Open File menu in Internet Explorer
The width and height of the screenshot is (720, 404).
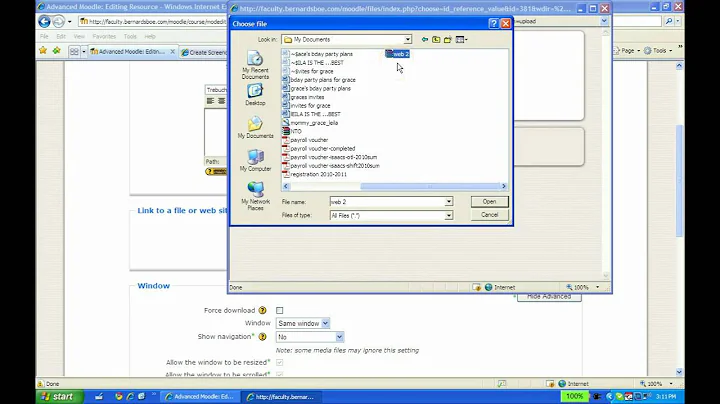point(44,36)
